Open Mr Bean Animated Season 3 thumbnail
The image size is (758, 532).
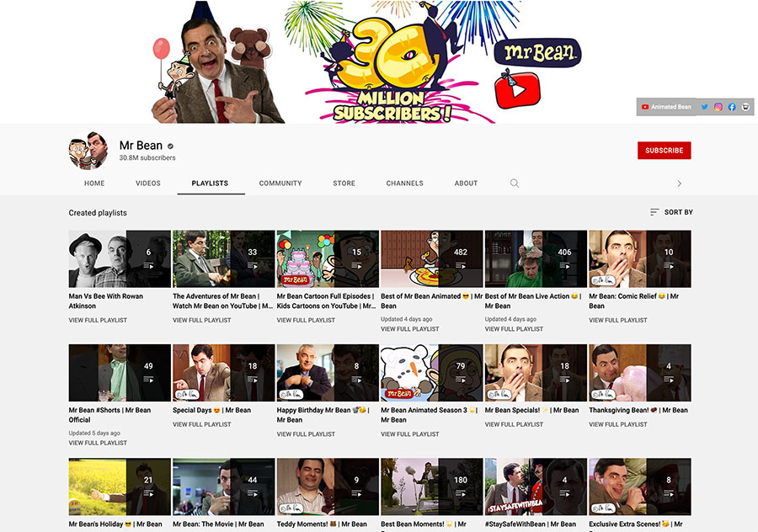click(432, 373)
